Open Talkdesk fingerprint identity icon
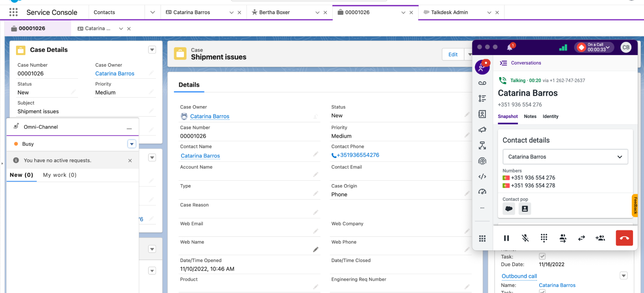Viewport: 644px width, 293px height. [x=482, y=161]
